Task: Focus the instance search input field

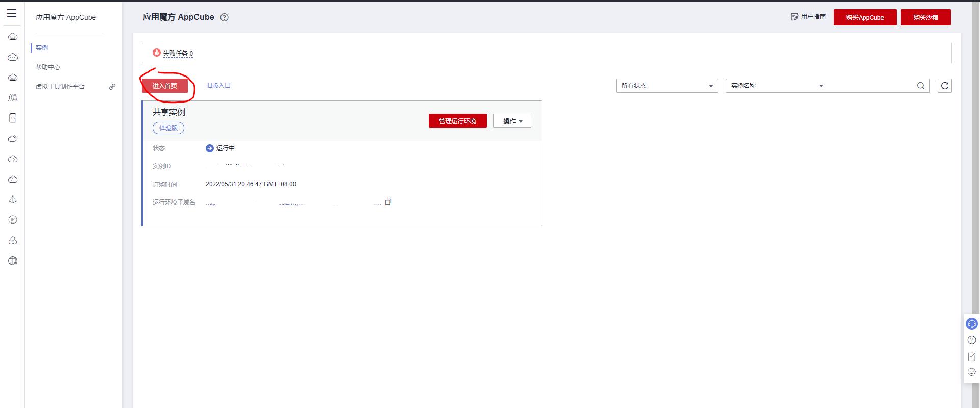Action: pos(872,86)
